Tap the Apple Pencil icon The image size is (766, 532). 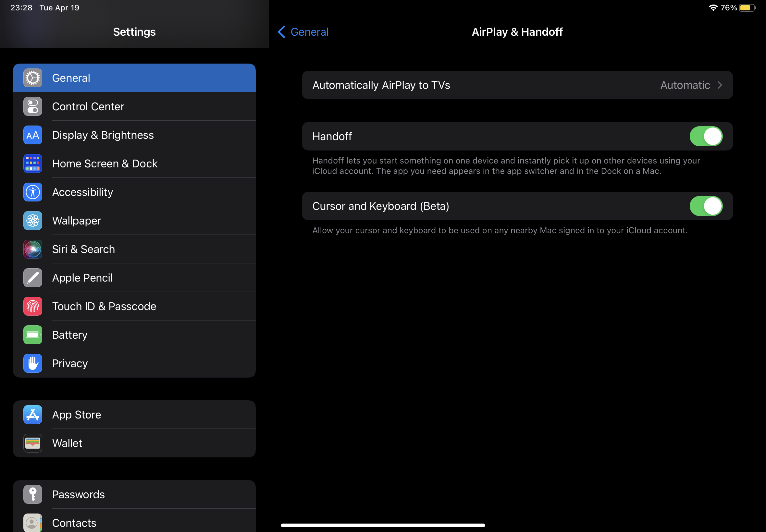[x=33, y=278]
